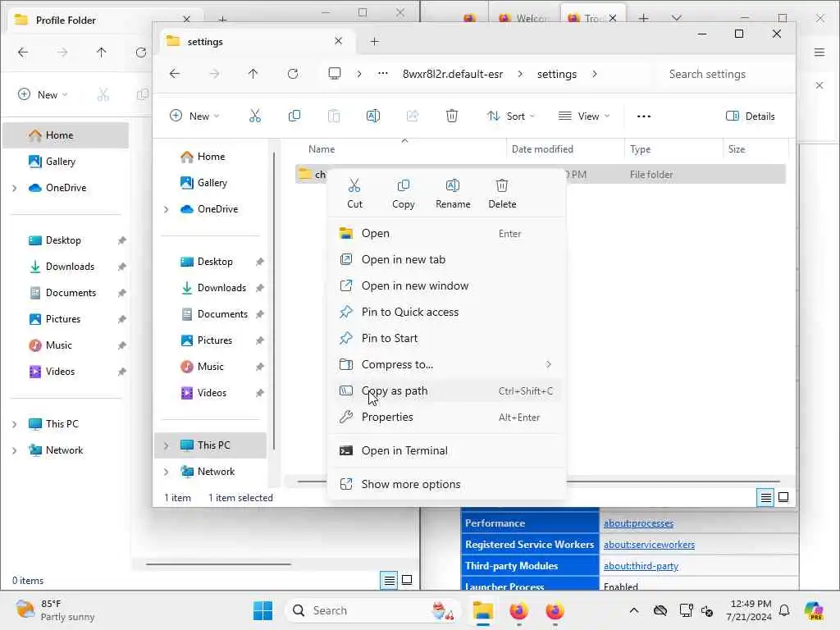Select Open in Terminal
This screenshot has width=840, height=630.
(446, 451)
